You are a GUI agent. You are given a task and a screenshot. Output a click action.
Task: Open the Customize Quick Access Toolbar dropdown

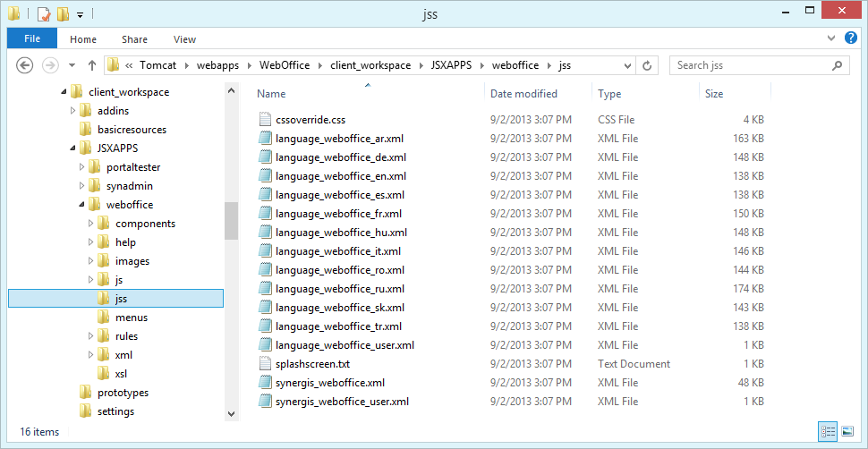(x=80, y=15)
